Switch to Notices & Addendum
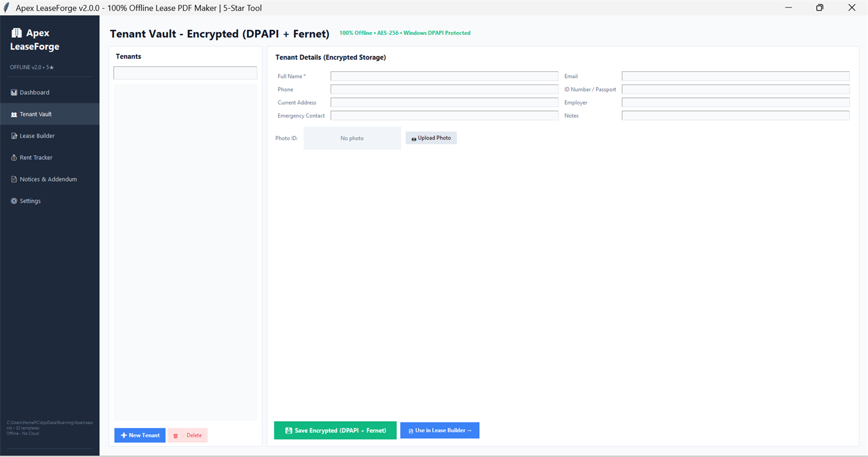This screenshot has width=868, height=457. pyautogui.click(x=50, y=179)
